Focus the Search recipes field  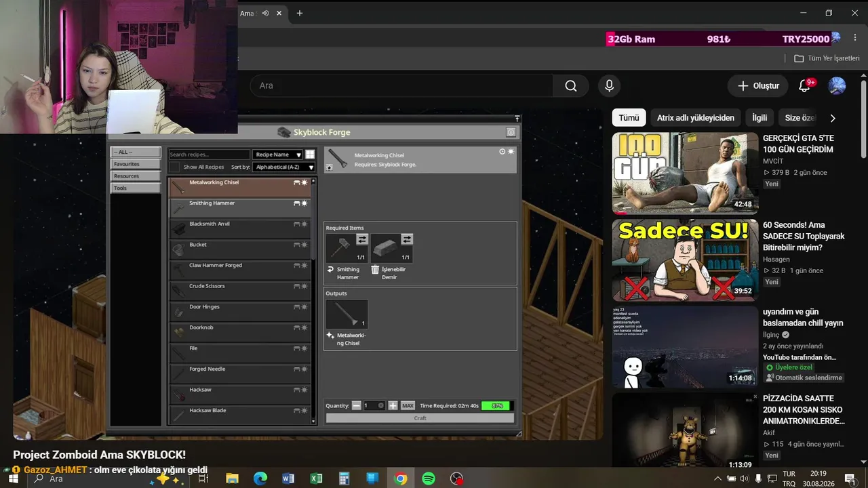coord(209,155)
